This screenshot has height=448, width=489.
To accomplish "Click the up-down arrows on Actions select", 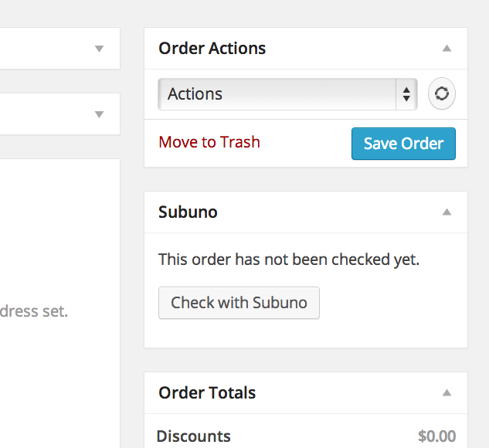I will pyautogui.click(x=406, y=94).
